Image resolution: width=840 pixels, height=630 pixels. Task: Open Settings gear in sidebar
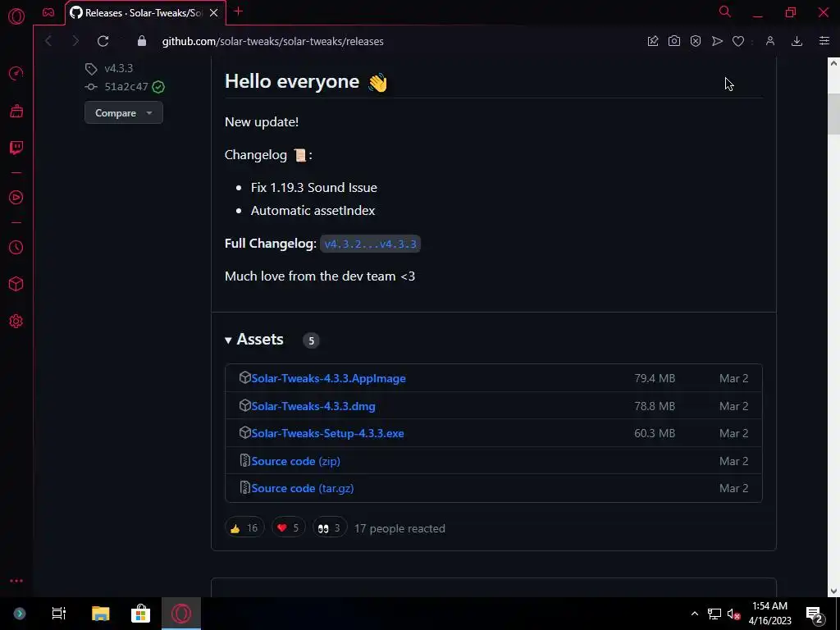16,322
